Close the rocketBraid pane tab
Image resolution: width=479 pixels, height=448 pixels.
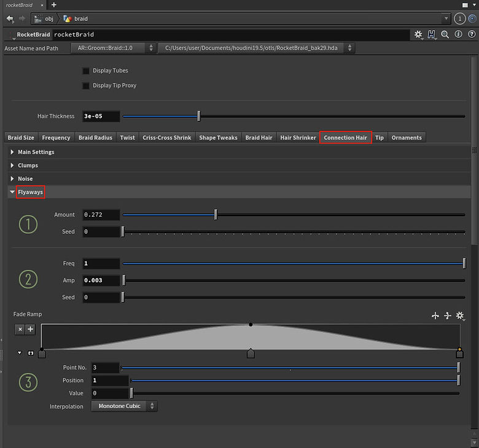click(x=42, y=5)
